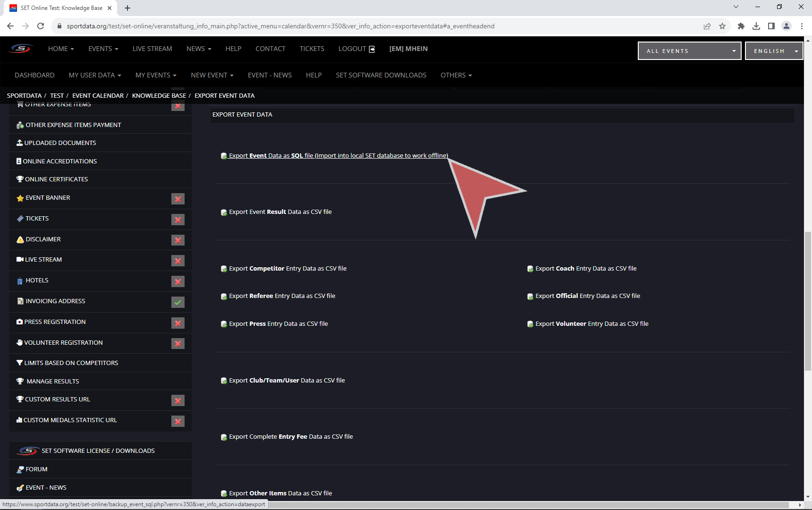Click the bookmark star in address bar
Viewport: 812px width, 510px height.
click(x=722, y=26)
